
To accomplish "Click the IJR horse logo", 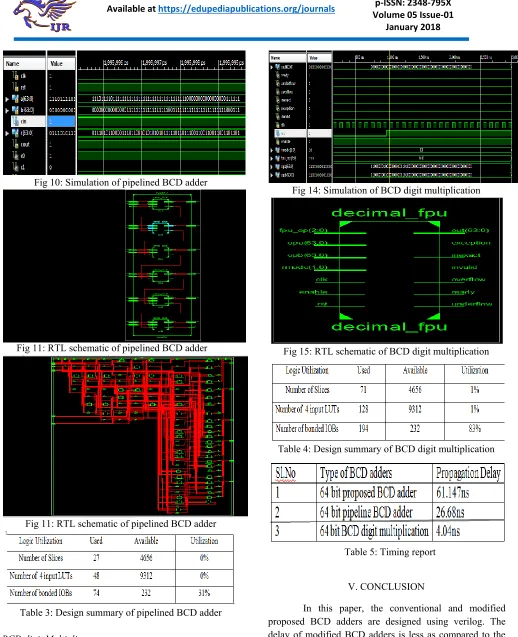I will click(x=44, y=15).
